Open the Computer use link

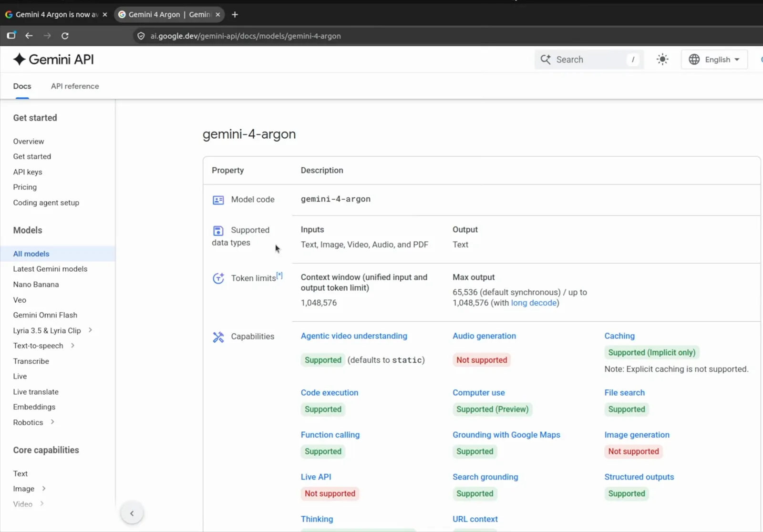click(x=478, y=393)
